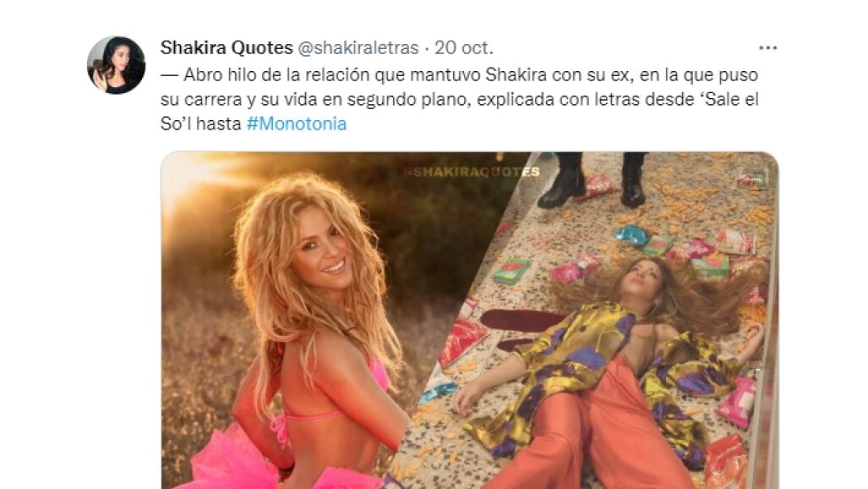Screen dimensions: 868x489
Task: Open the tweet via the 20 oct. timestamp
Action: coord(463,47)
